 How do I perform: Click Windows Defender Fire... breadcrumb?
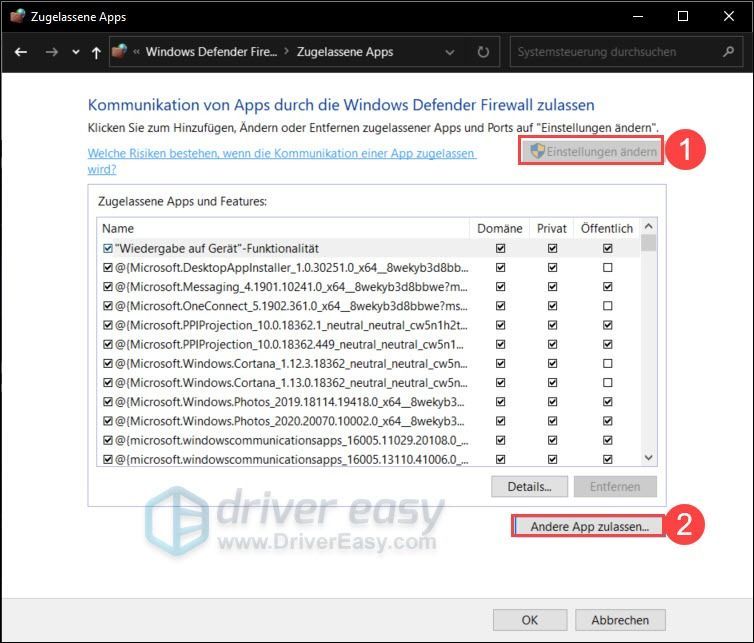click(211, 51)
